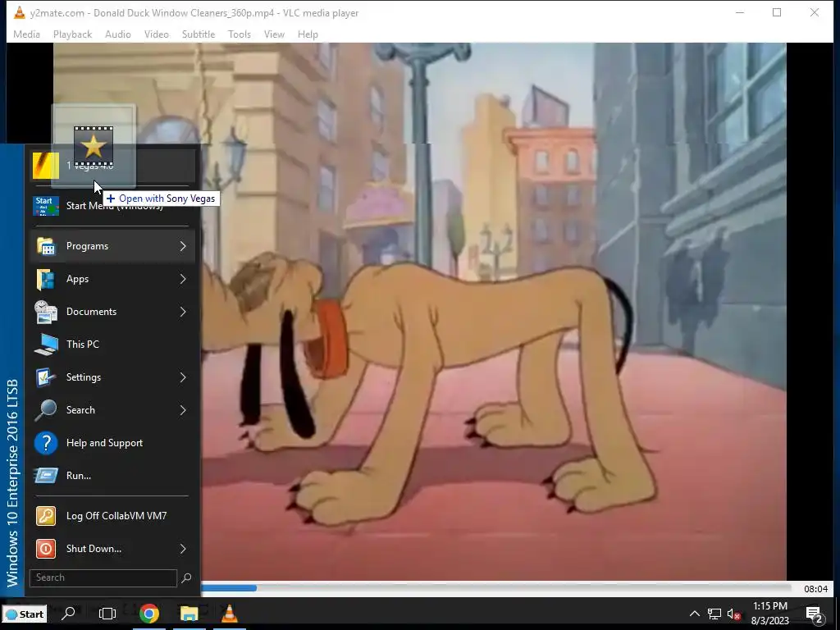This screenshot has width=840, height=630.
Task: Open File Explorer from the taskbar
Action: coord(189,614)
